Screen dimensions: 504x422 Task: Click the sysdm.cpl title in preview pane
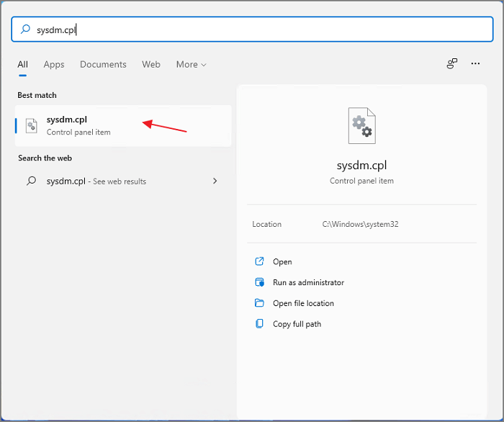(x=361, y=164)
